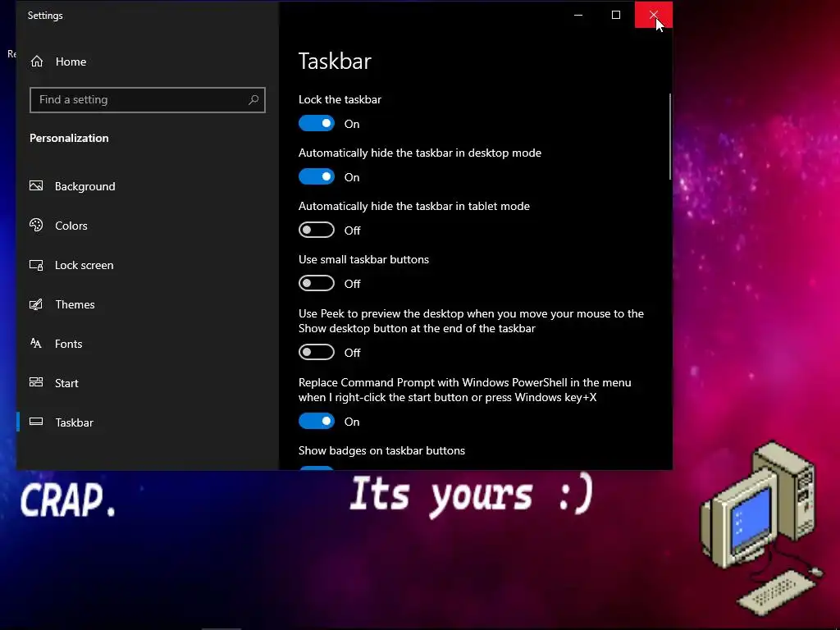Click the Find a setting search box

(148, 99)
